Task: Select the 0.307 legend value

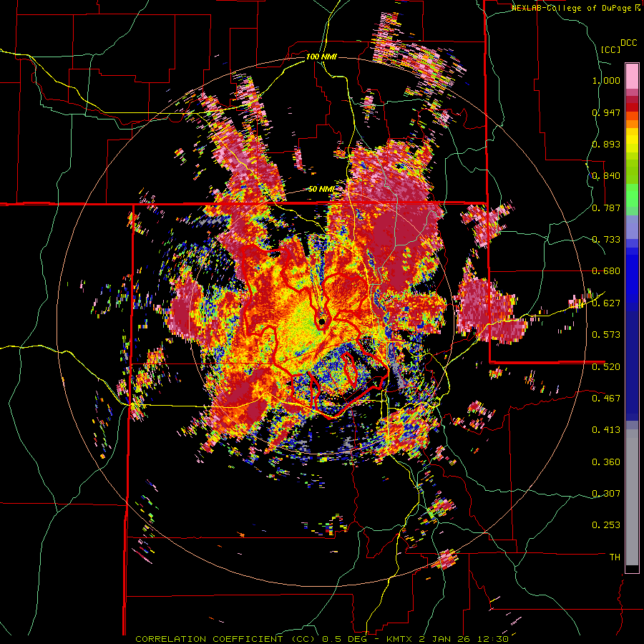Action: tap(606, 493)
